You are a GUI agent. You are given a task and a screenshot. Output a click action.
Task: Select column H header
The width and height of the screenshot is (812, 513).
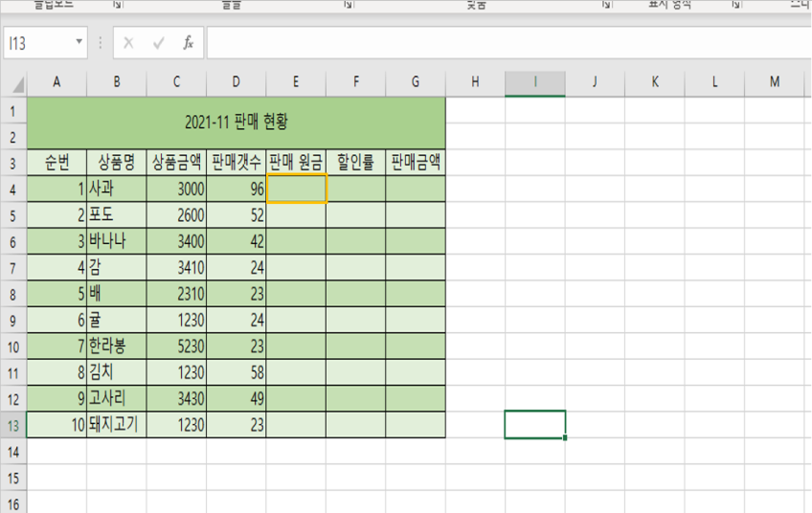coord(475,81)
